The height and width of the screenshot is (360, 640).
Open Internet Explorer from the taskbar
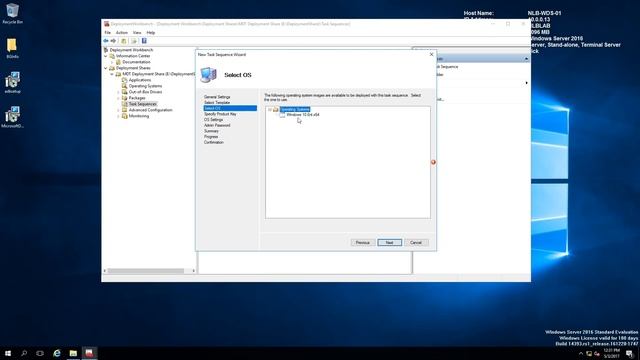57,353
